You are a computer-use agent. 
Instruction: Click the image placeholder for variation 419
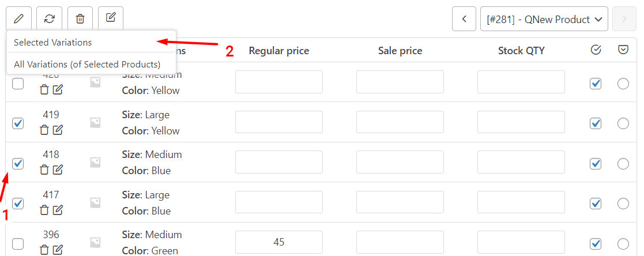pos(95,122)
